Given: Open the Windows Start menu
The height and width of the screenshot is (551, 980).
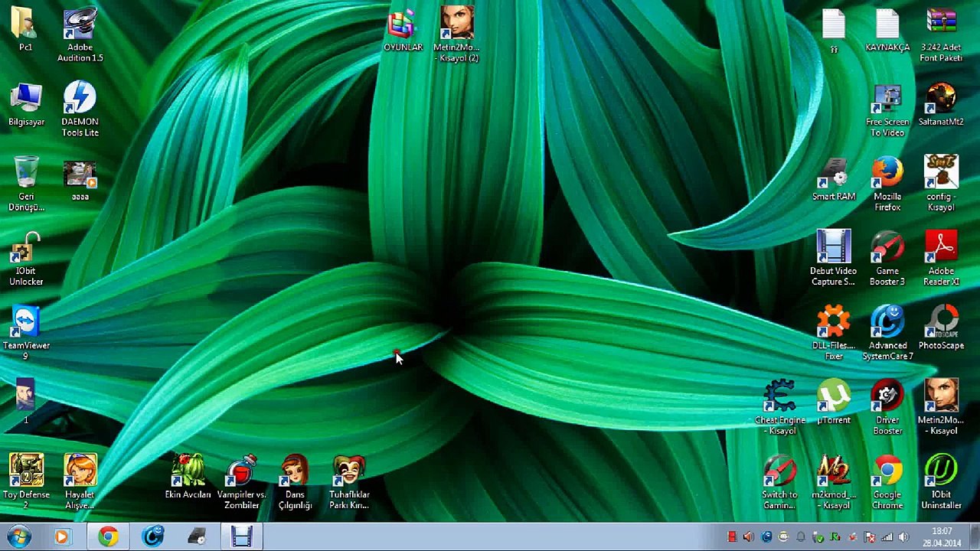Looking at the screenshot, I should (18, 536).
